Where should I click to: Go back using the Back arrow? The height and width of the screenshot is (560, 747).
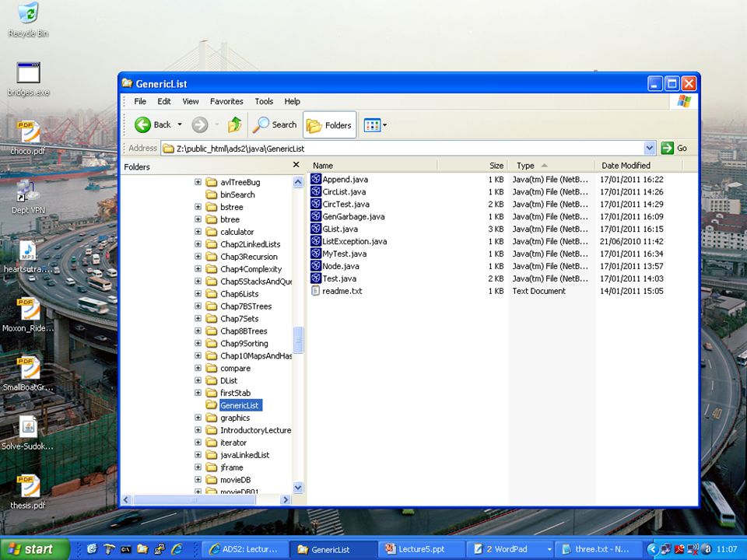coord(143,124)
